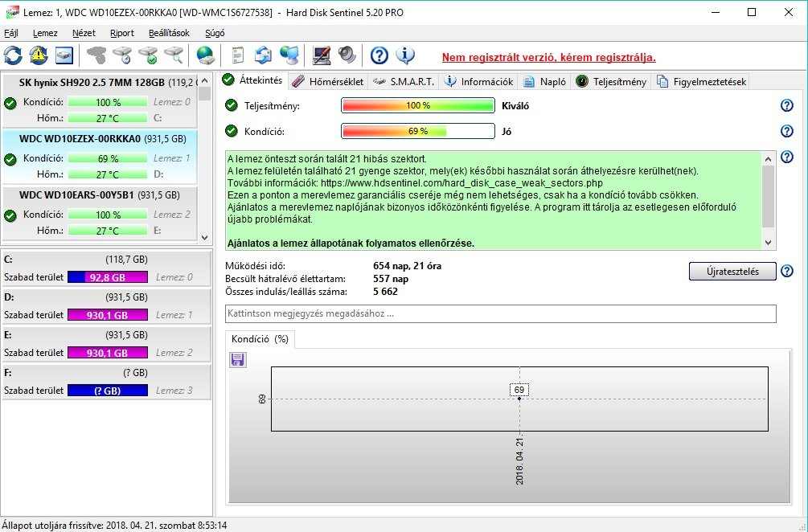Select WDC WD10EZEX-00RKKA0 disk in list
This screenshot has height=532, width=808.
[x=99, y=157]
